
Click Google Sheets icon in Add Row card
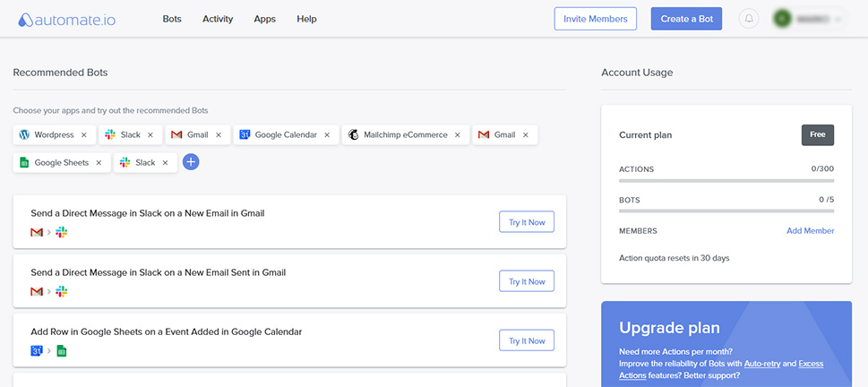62,351
